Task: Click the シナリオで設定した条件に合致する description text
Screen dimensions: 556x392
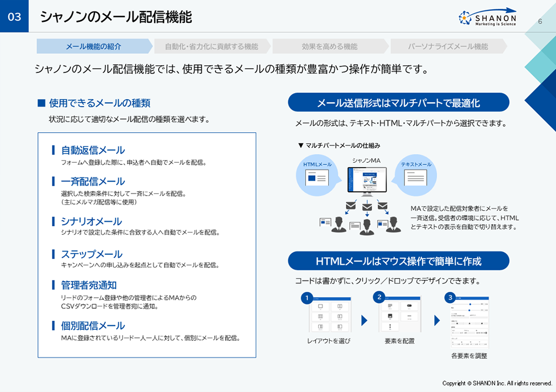Action: (141, 232)
